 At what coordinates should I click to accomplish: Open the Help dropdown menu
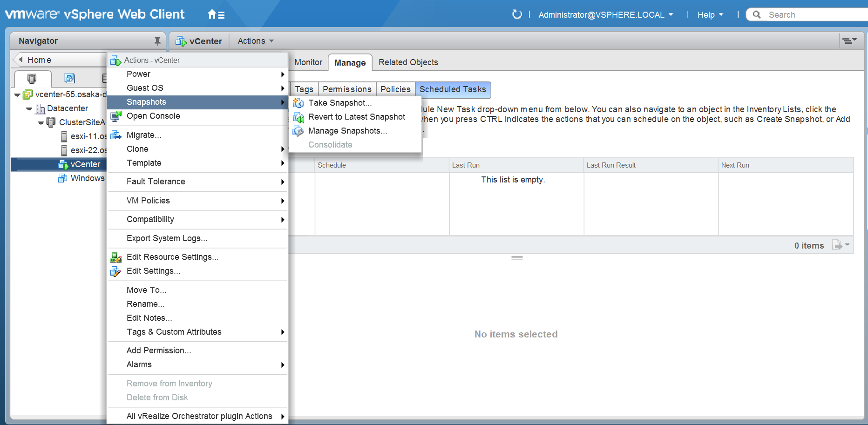tap(710, 14)
